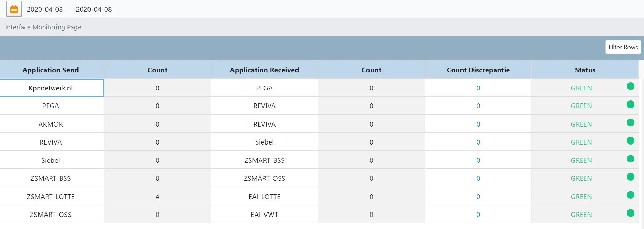Click GREEN status text in EAI-VWT row
644x229 pixels.
(581, 215)
